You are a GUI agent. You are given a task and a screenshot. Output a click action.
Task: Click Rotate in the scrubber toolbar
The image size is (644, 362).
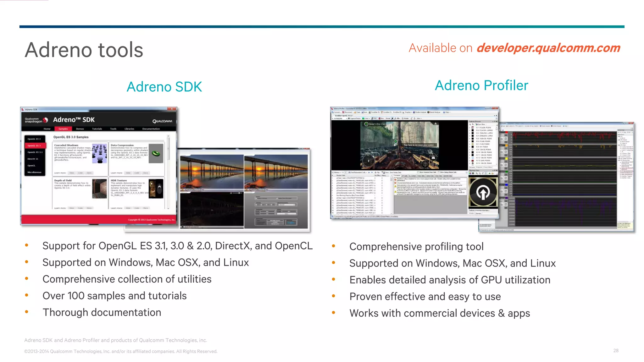[x=405, y=118]
